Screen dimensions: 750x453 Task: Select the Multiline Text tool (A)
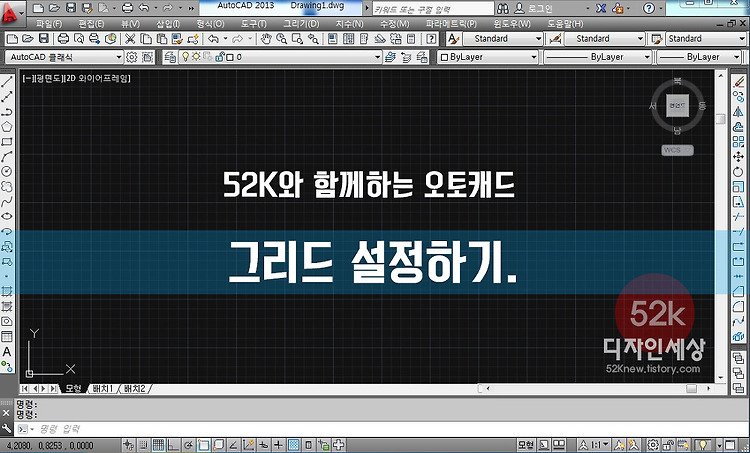[7, 352]
